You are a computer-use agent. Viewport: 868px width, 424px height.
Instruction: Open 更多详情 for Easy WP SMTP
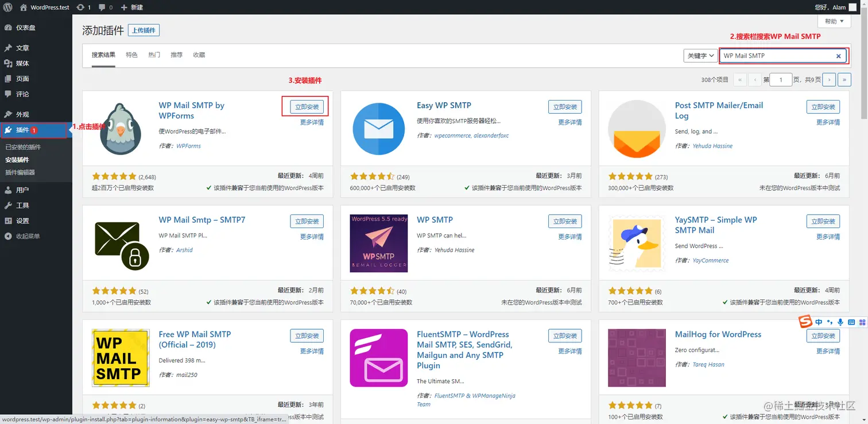click(x=570, y=122)
